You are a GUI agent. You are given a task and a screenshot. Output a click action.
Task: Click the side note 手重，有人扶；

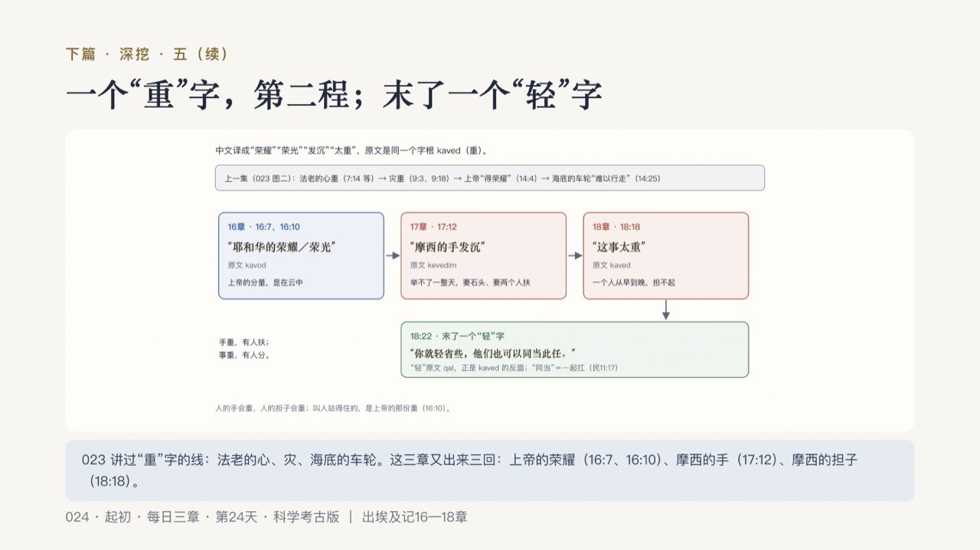pyautogui.click(x=244, y=342)
